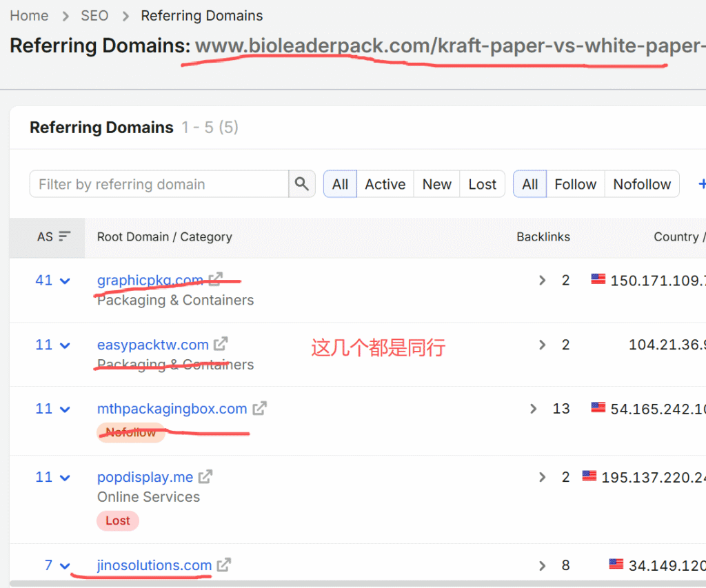The width and height of the screenshot is (706, 588).
Task: Expand backlinks arrow for mthpackagingbox.com row
Action: pos(533,409)
